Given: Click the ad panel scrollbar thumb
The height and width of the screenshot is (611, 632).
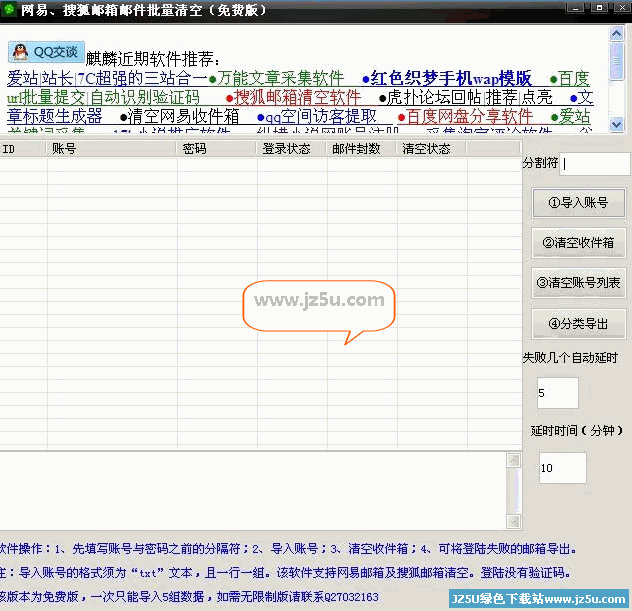Looking at the screenshot, I should (x=617, y=61).
